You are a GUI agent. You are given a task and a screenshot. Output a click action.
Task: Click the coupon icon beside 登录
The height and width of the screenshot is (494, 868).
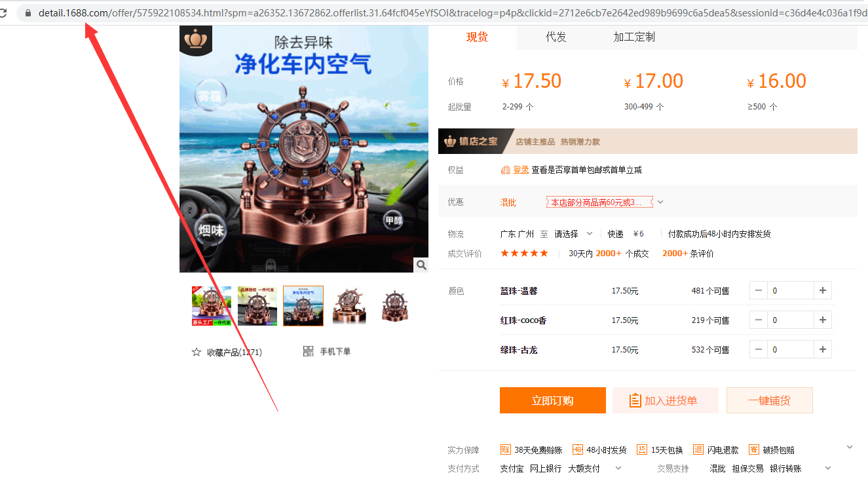click(x=506, y=170)
